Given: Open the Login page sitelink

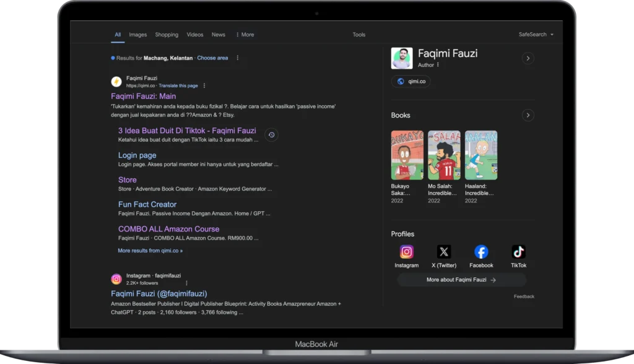Looking at the screenshot, I should [x=137, y=155].
